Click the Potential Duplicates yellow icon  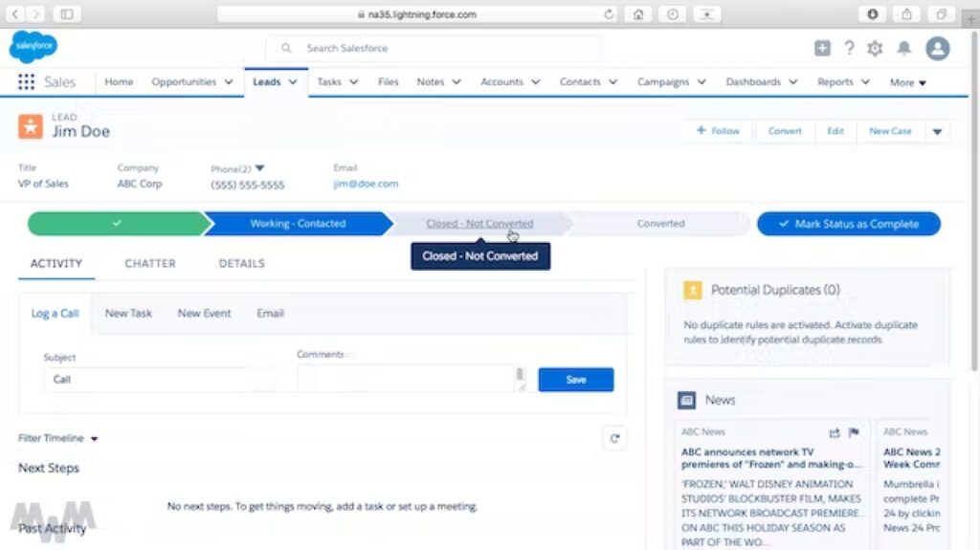(x=693, y=290)
